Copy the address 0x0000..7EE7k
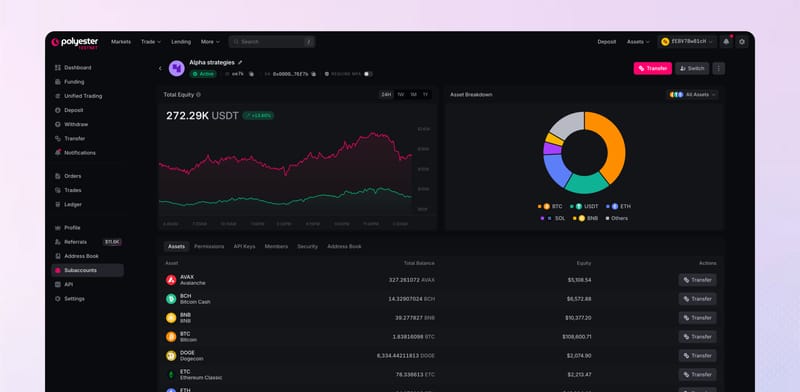The height and width of the screenshot is (392, 800). [313, 74]
